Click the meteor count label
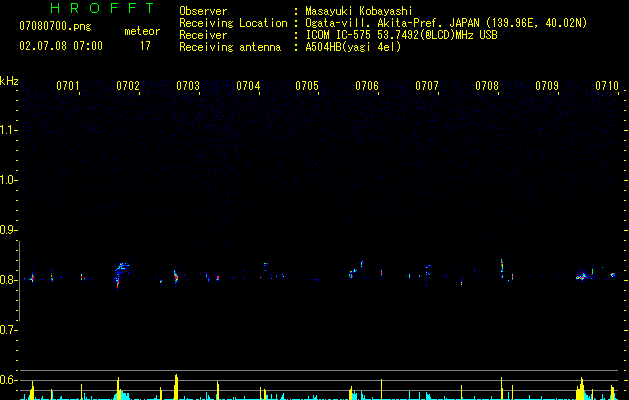The height and width of the screenshot is (400, 629). pyautogui.click(x=142, y=31)
